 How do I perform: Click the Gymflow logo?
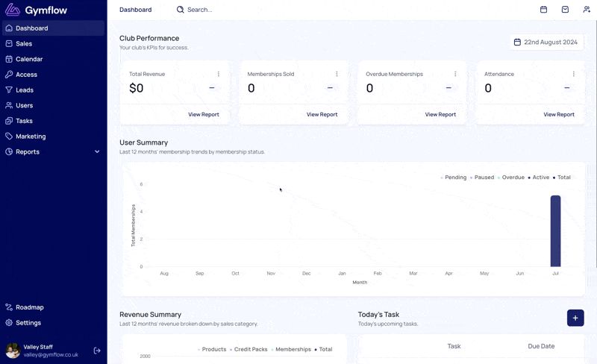click(x=36, y=10)
